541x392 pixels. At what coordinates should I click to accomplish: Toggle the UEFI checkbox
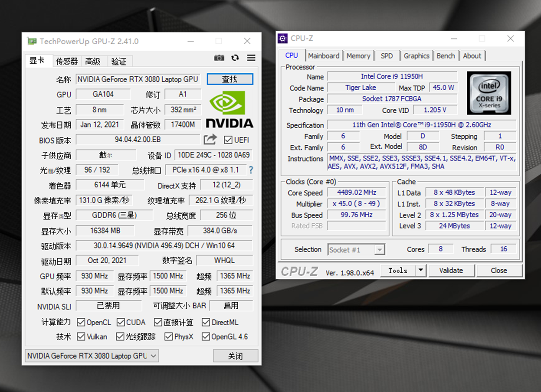(229, 140)
